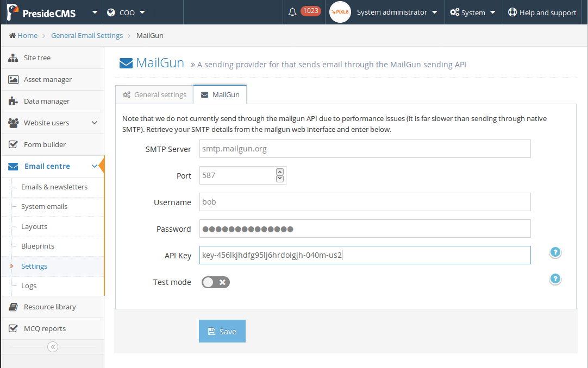
Task: Click the MCQ reports check-square icon
Action: pyautogui.click(x=13, y=329)
